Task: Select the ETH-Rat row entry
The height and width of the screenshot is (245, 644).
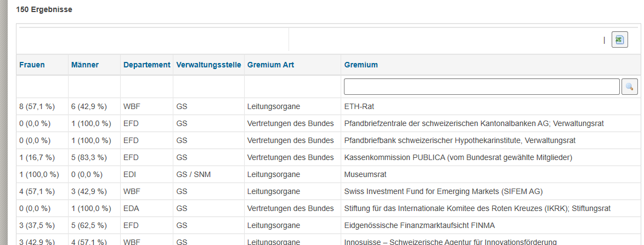Action: tap(359, 107)
